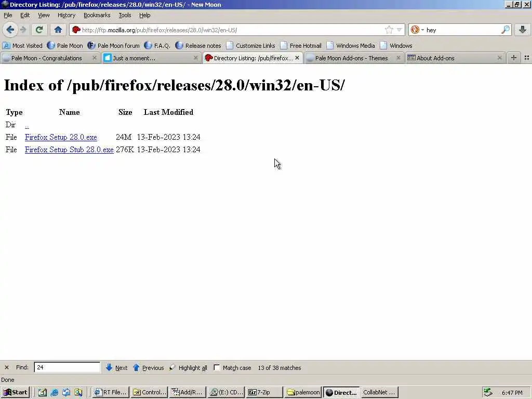Open the Tools menu
This screenshot has width=532, height=399.
(125, 15)
